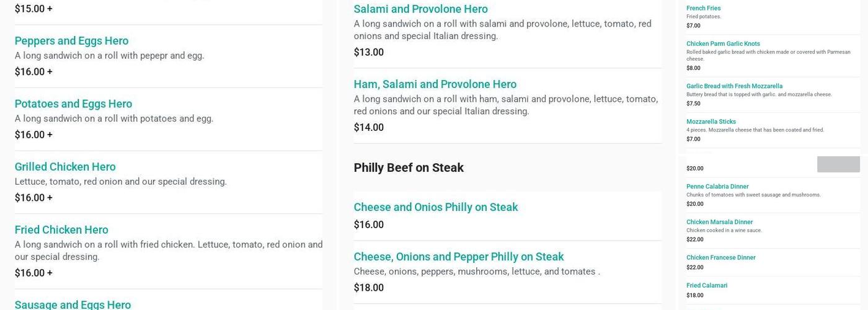This screenshot has height=310, width=868.
Task: Choose Mozzarella Sticks
Action: pyautogui.click(x=711, y=122)
